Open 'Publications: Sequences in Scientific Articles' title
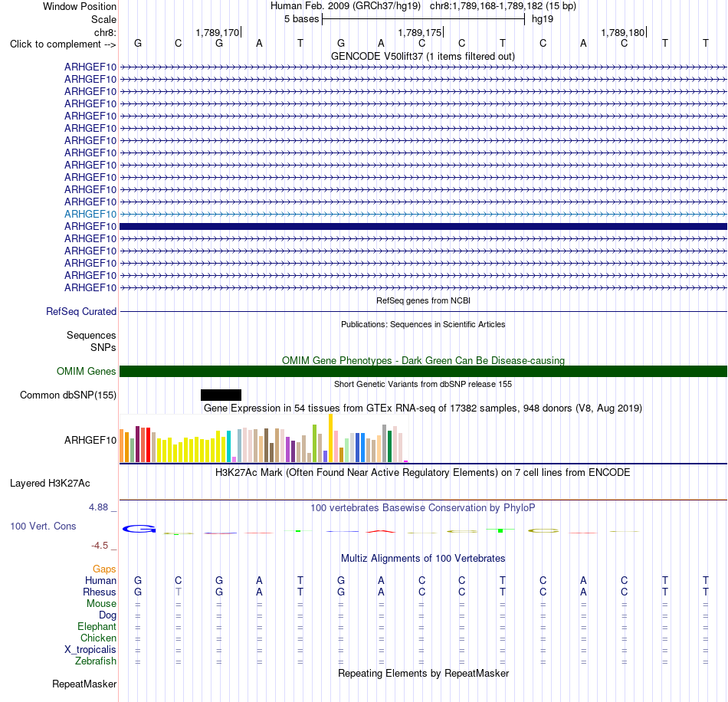This screenshot has height=702, width=728. tap(423, 324)
